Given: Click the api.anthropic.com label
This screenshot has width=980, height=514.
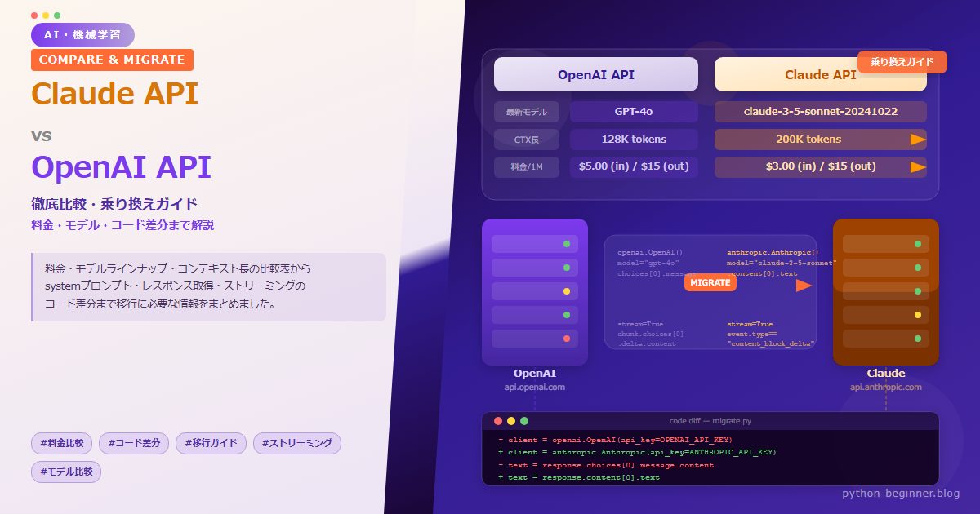Looking at the screenshot, I should coord(886,388).
